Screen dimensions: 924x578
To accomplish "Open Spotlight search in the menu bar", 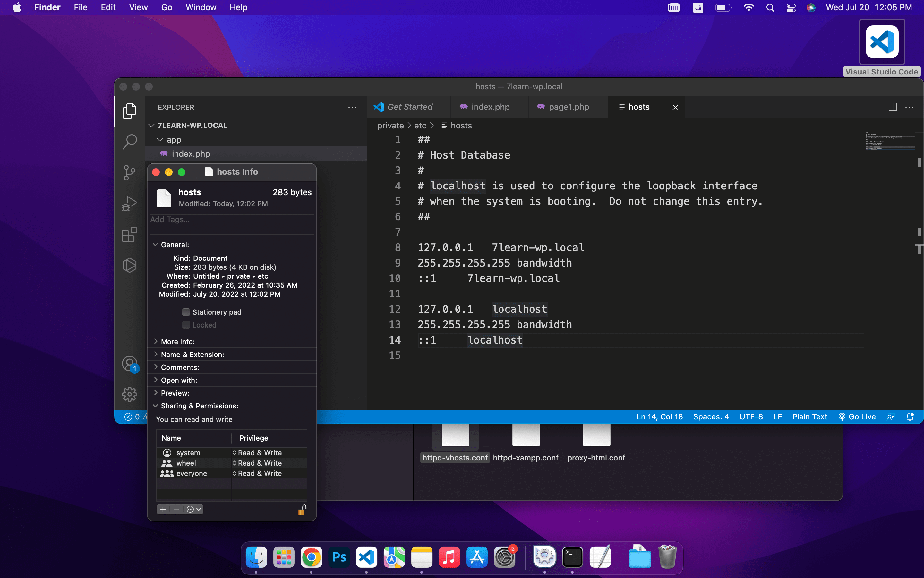I will point(770,8).
